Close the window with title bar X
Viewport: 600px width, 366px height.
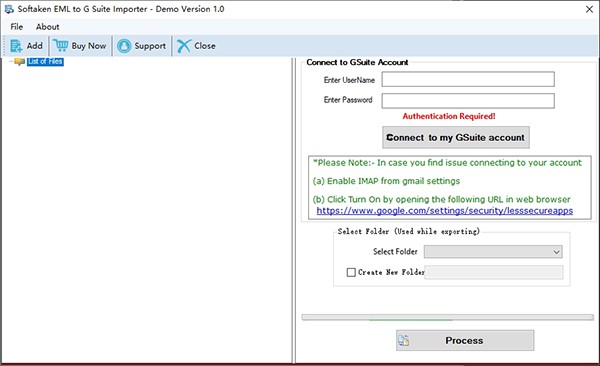pos(589,9)
